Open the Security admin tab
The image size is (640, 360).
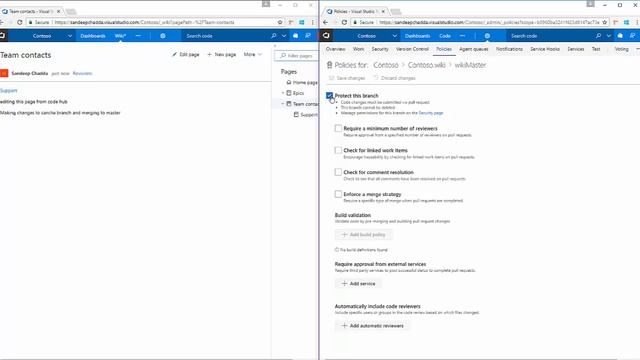pyautogui.click(x=380, y=49)
